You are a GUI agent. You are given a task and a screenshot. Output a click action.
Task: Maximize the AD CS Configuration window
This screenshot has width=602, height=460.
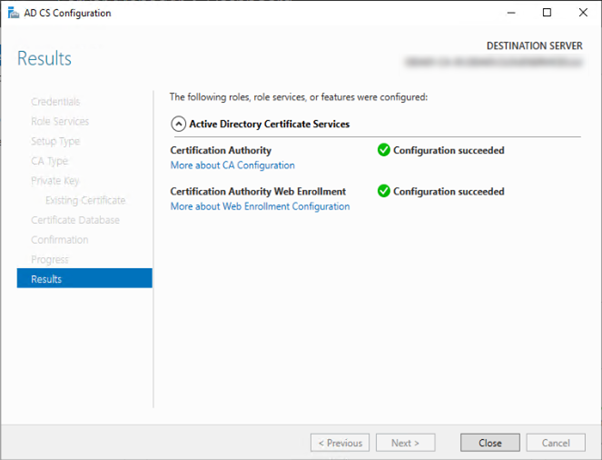[x=546, y=13]
